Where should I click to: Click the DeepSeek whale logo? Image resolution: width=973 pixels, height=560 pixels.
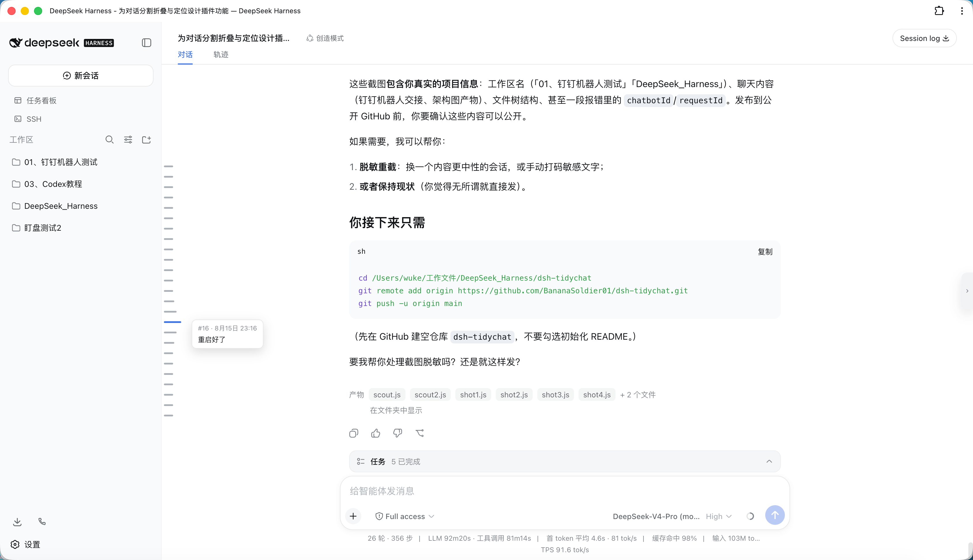[16, 43]
